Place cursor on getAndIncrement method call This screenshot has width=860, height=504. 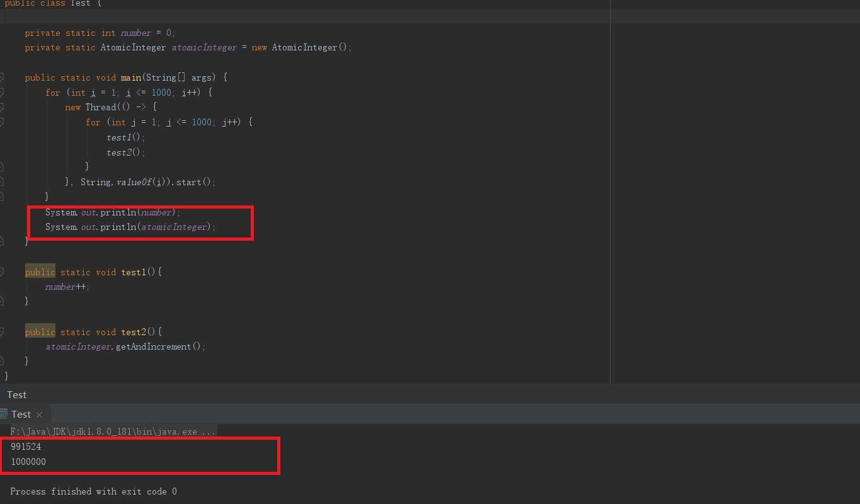click(153, 346)
